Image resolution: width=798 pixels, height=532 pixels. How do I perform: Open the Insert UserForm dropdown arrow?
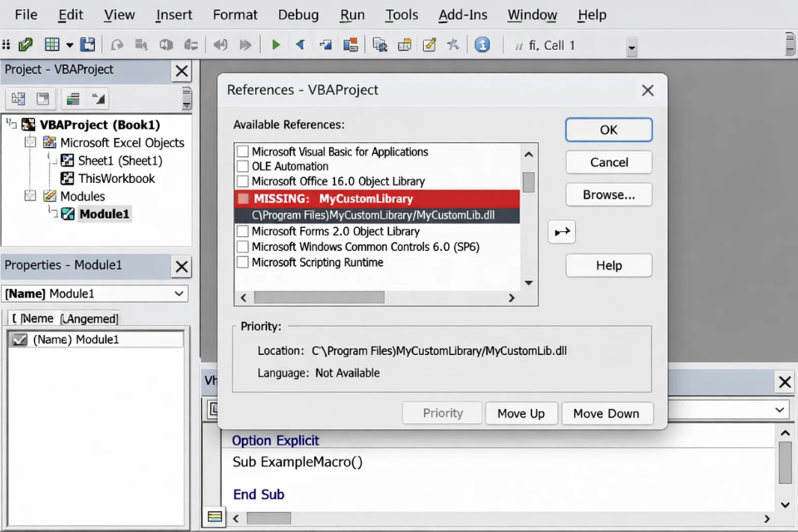(69, 44)
